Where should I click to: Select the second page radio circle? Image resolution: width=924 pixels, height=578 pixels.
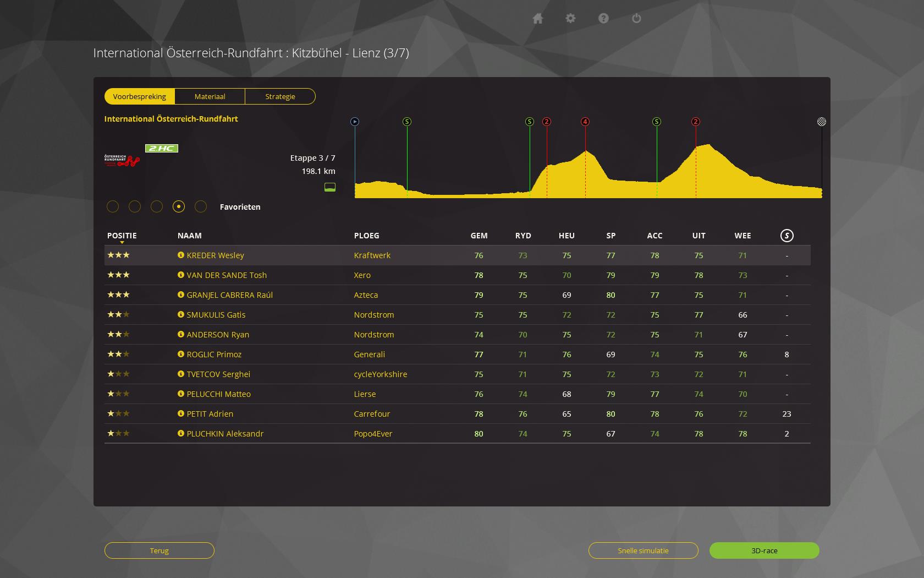coord(135,206)
